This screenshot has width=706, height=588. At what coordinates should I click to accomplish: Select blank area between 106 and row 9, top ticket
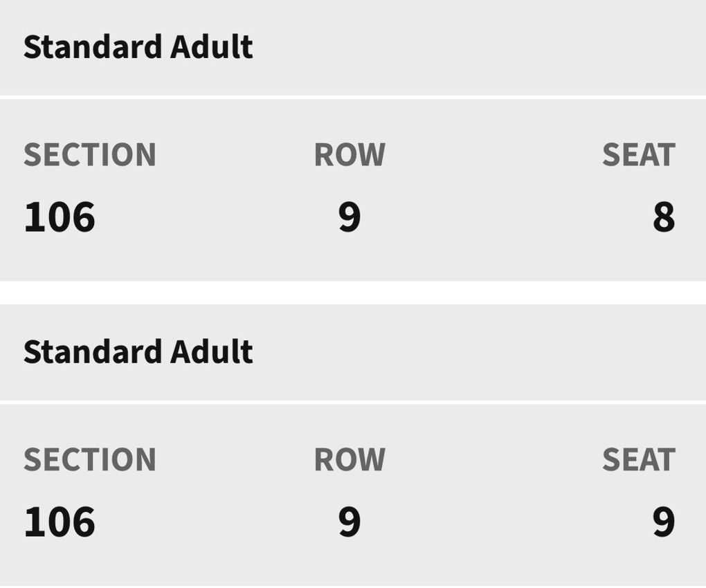tap(216, 217)
